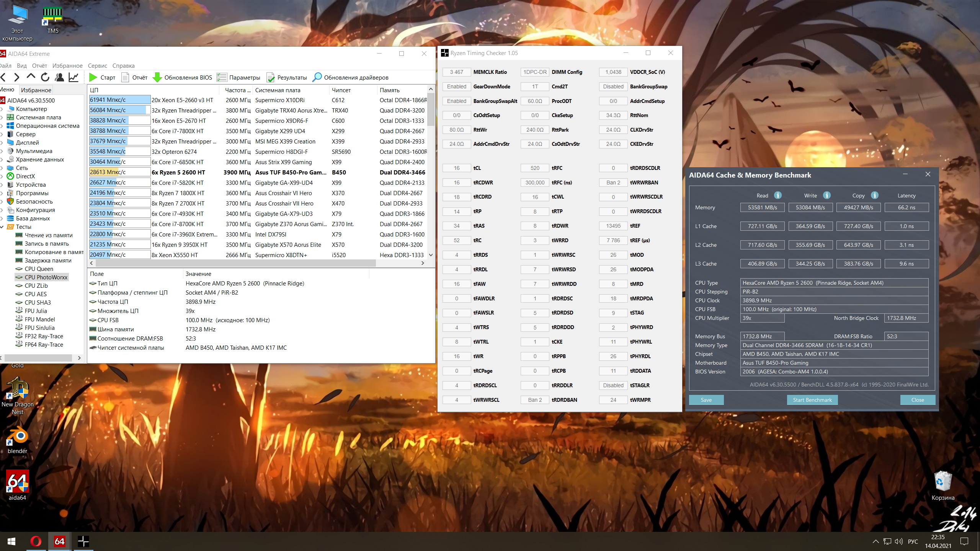Switch to the Избранное tab
The width and height of the screenshot is (980, 551).
tap(36, 90)
